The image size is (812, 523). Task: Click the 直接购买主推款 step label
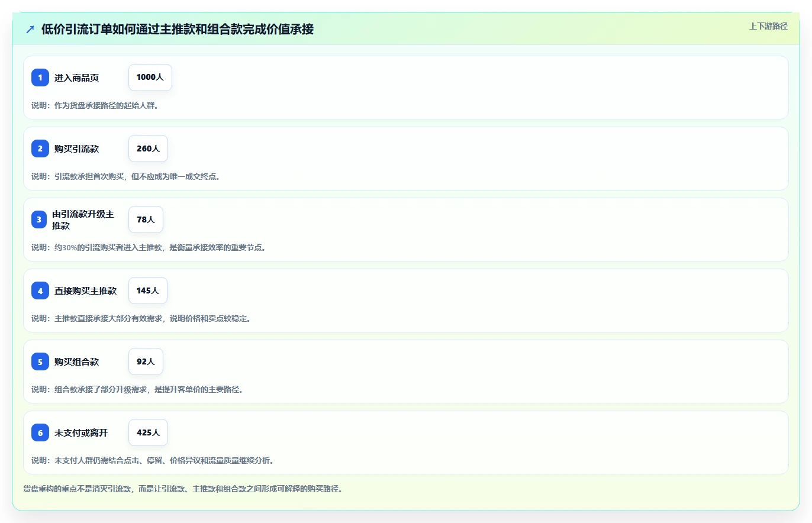pos(85,290)
